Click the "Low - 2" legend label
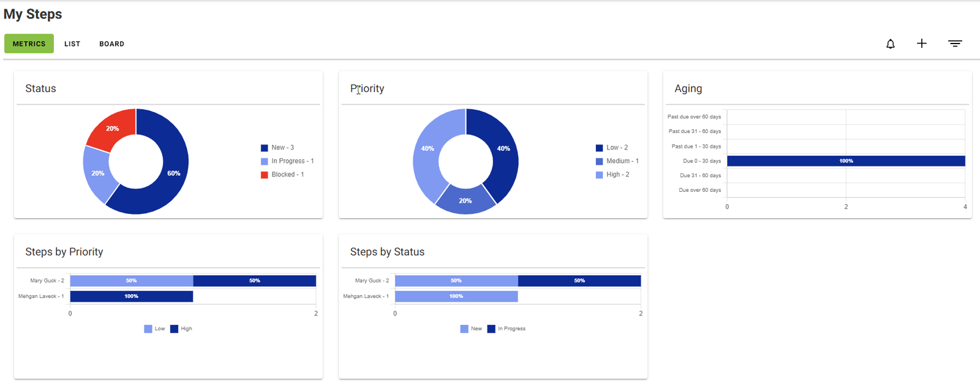980x383 pixels. click(x=617, y=148)
